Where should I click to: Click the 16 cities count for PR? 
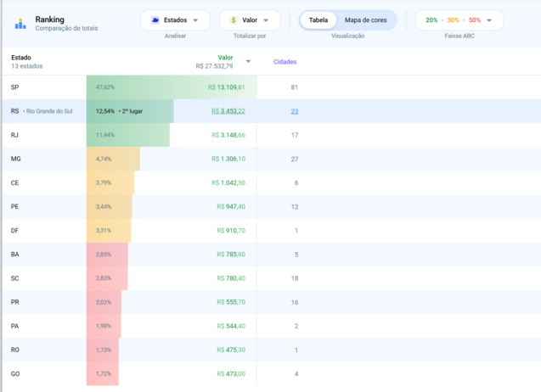click(295, 302)
